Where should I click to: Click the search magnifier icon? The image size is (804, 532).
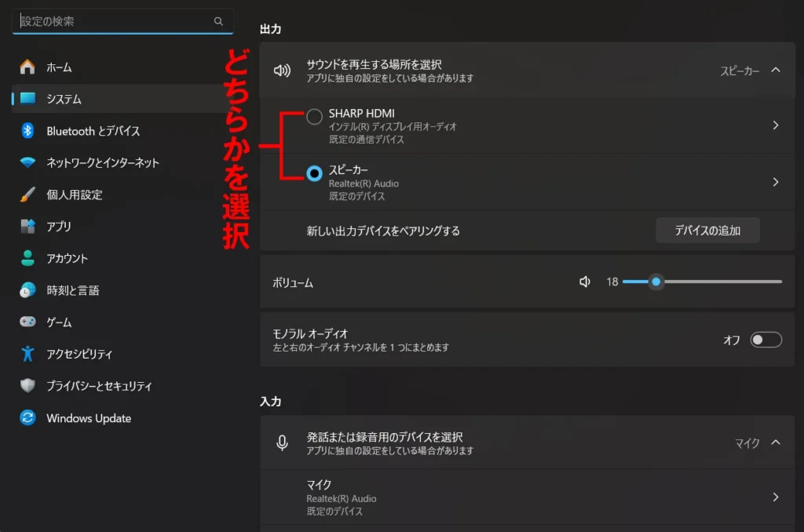coord(219,21)
